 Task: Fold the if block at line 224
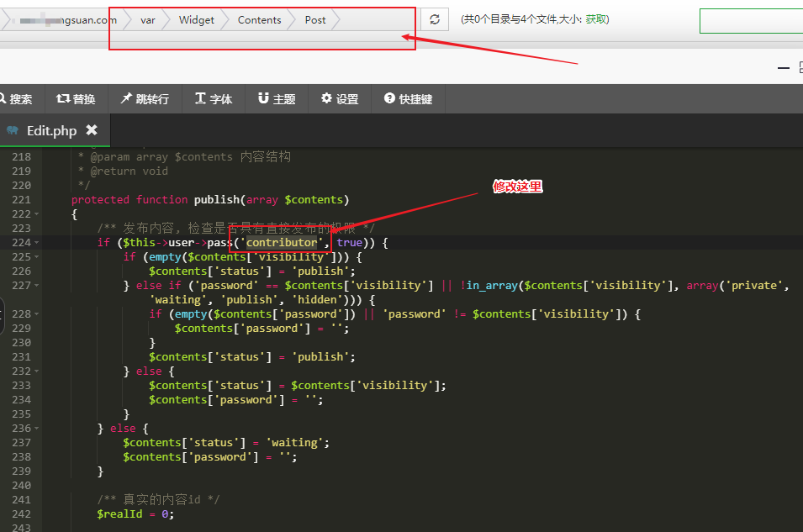click(x=37, y=243)
